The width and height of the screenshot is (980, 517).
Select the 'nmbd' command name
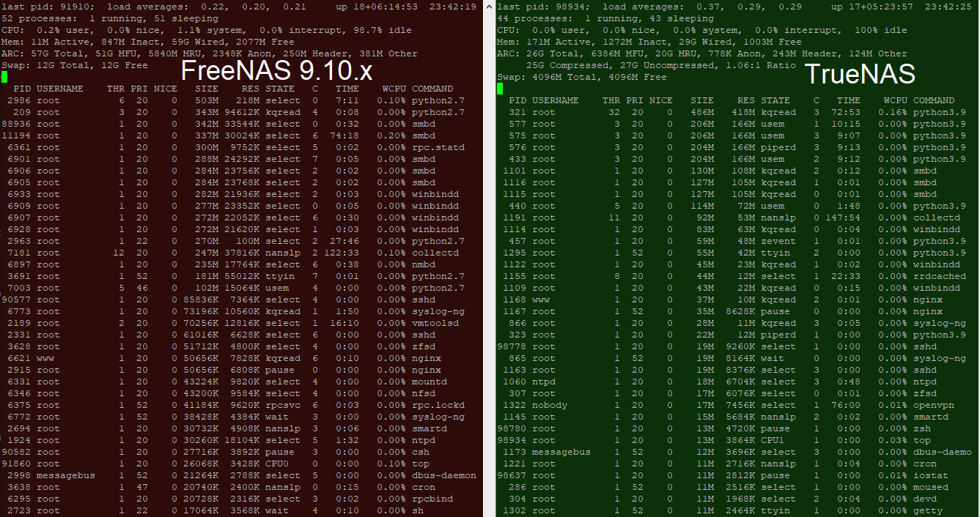coord(424,264)
